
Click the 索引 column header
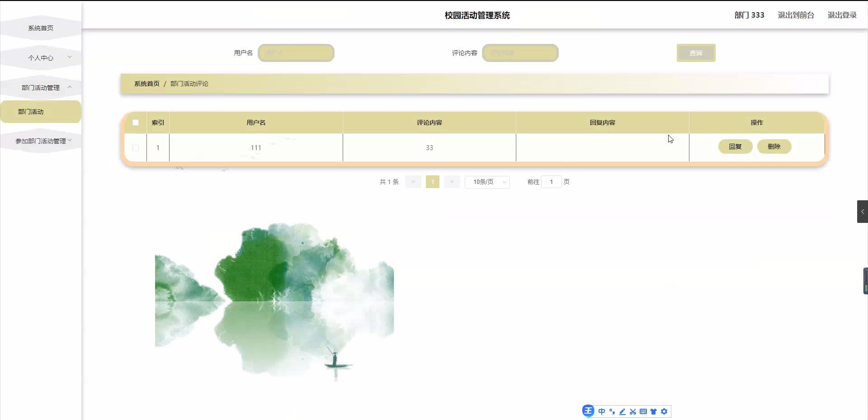(158, 123)
